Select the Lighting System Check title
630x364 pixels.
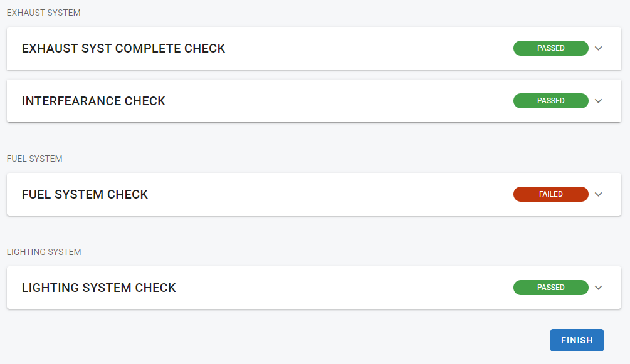coord(98,288)
